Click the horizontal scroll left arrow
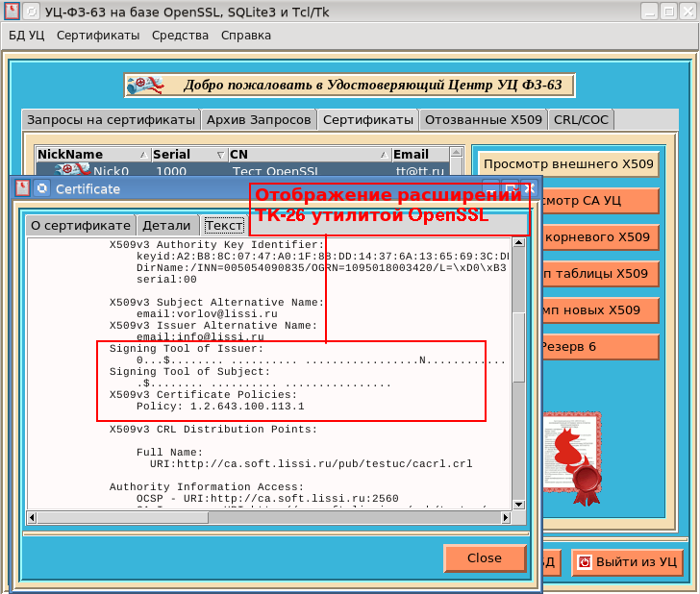The height and width of the screenshot is (594, 700). pos(32,518)
